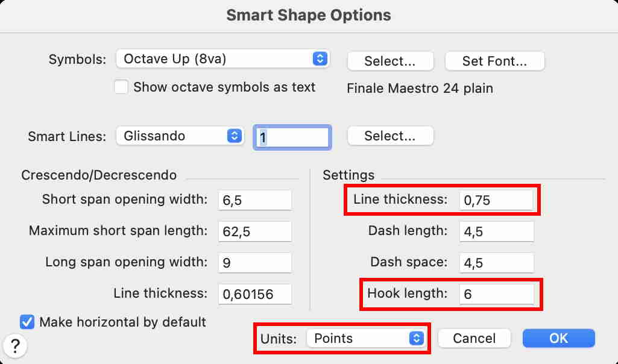
Task: Open the Symbols dropdown Octave Up
Action: click(x=222, y=59)
